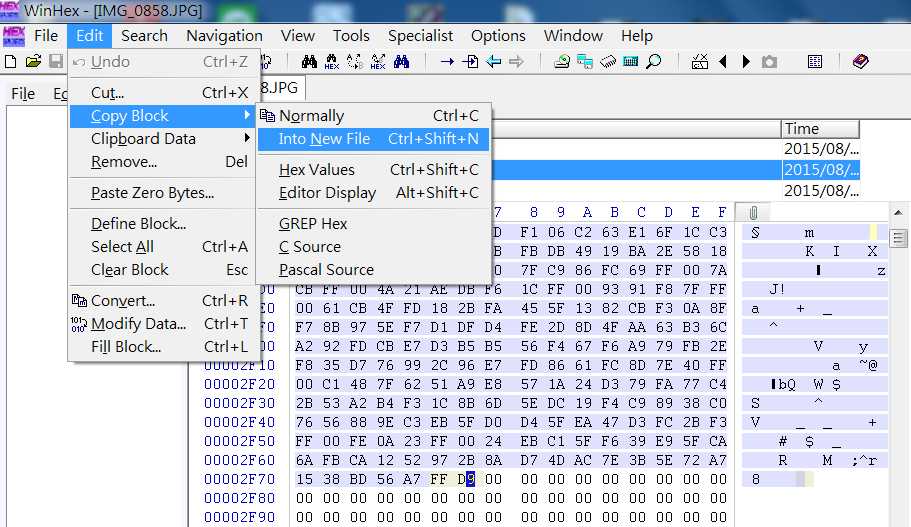The height and width of the screenshot is (527, 911).
Task: Open the Search menu
Action: [144, 36]
